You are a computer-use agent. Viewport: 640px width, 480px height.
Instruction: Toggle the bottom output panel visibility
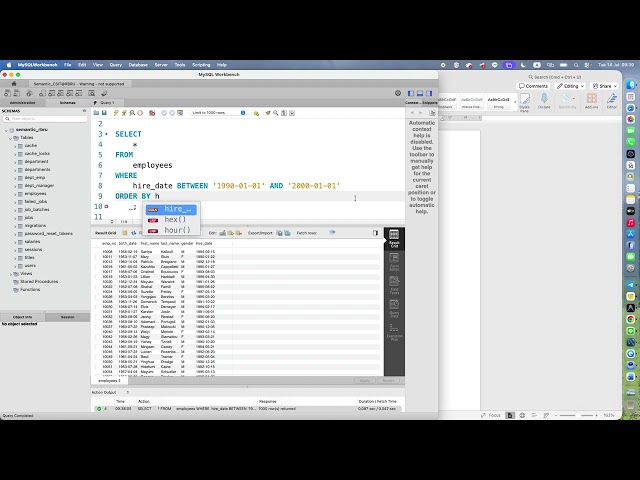[420, 93]
